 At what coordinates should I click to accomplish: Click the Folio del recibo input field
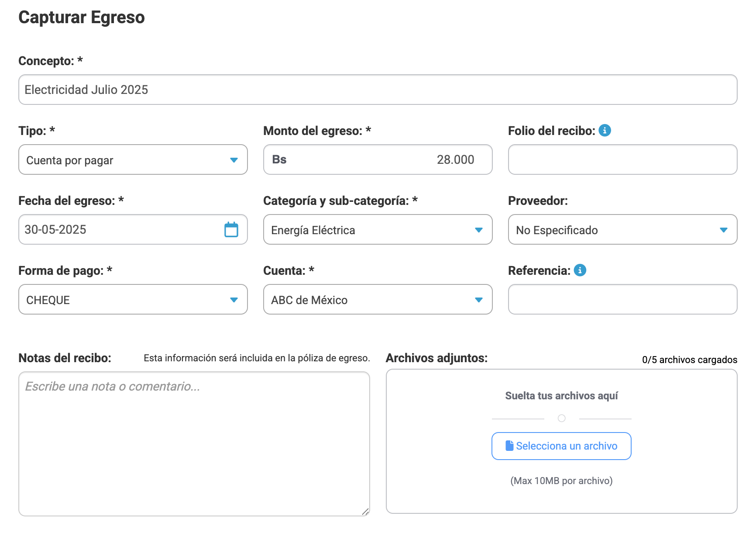point(623,159)
